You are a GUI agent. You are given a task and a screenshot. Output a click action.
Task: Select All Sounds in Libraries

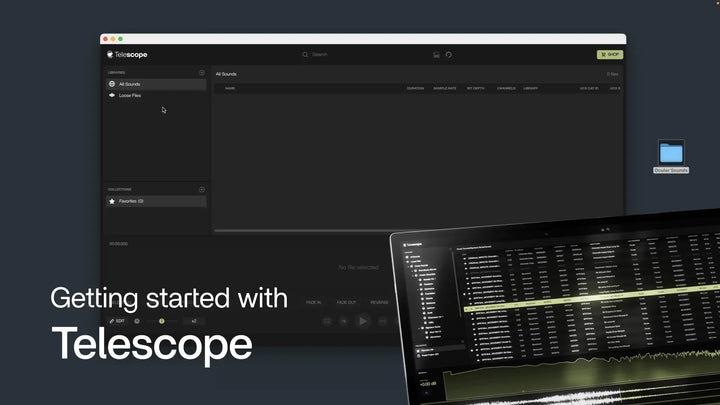(129, 84)
